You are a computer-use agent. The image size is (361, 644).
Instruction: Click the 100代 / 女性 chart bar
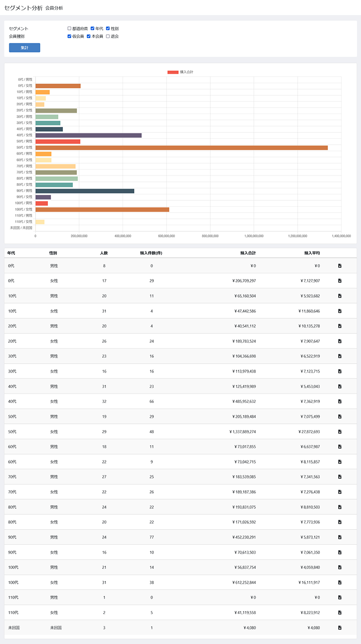[102, 209]
